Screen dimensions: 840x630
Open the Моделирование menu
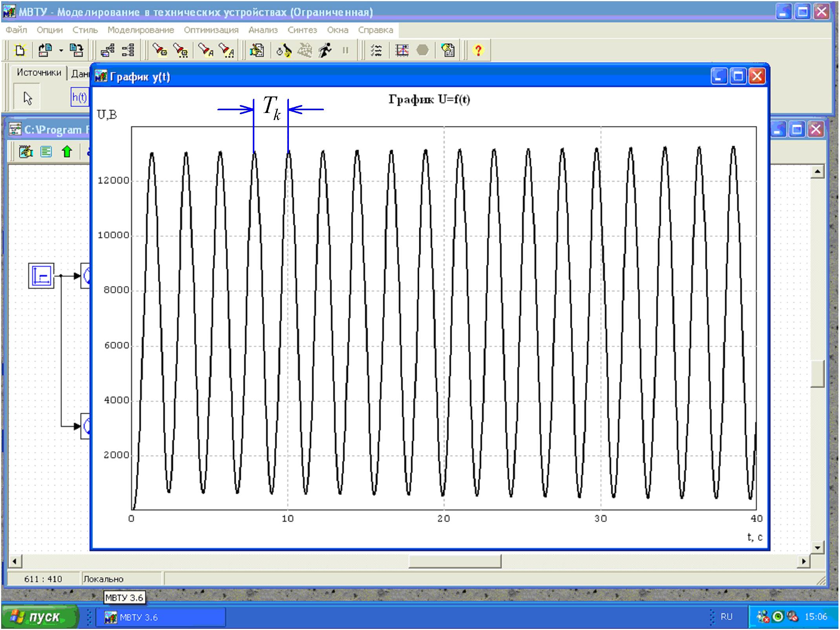click(x=141, y=30)
